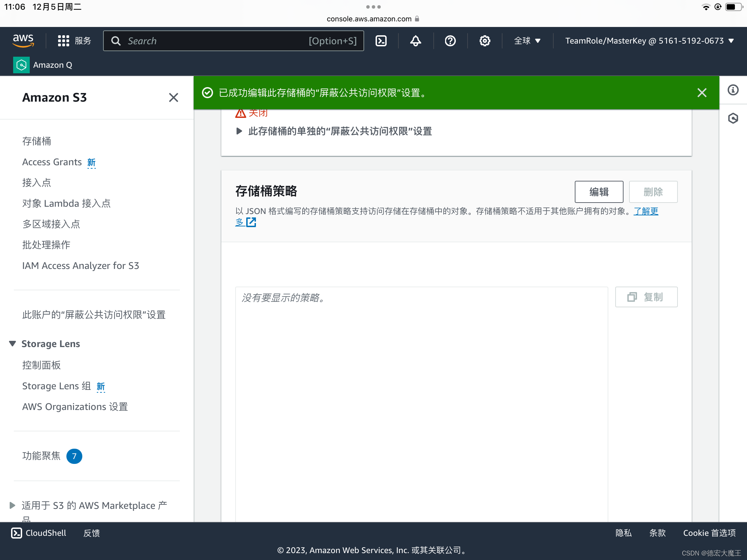This screenshot has height=560, width=747.
Task: Click the red warning triangle icon
Action: coord(241,113)
